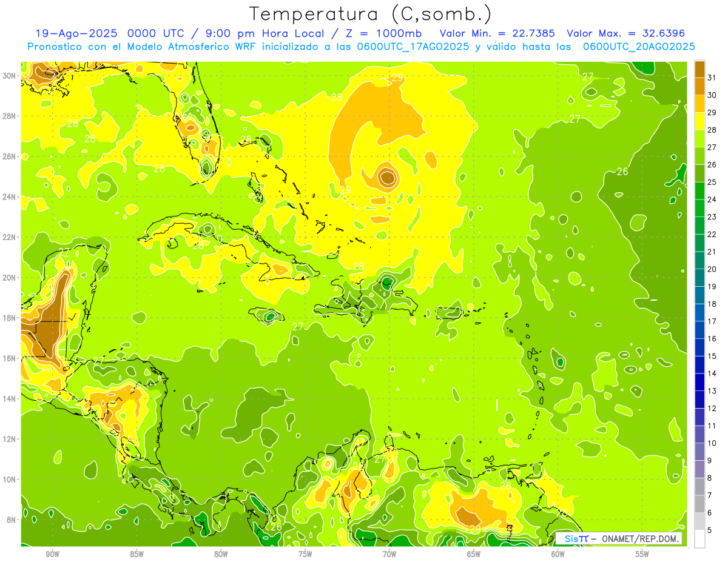Click the "90W" longitude axis label
Viewport: 728px width, 562px height.
pyautogui.click(x=52, y=554)
